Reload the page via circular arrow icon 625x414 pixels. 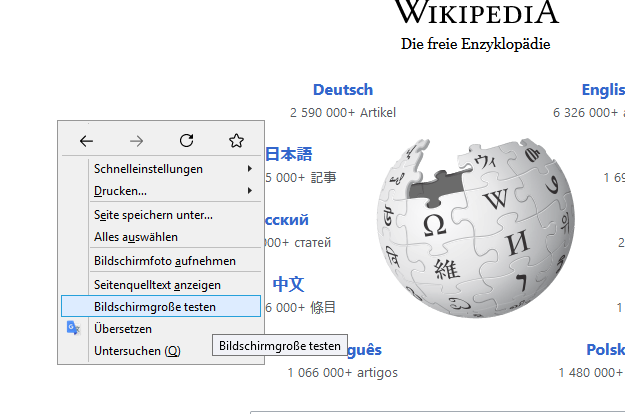pyautogui.click(x=186, y=141)
